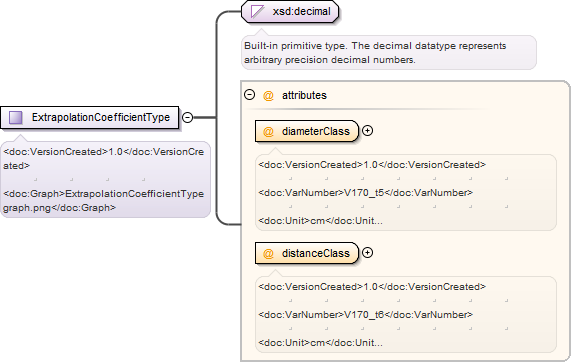Expand the distanceClass attribute
572x363 pixels.
(x=368, y=252)
